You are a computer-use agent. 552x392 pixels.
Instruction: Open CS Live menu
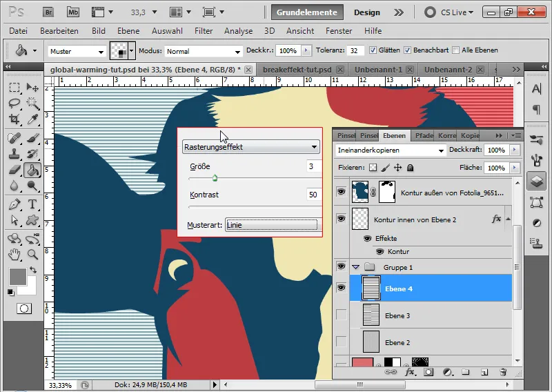[449, 12]
